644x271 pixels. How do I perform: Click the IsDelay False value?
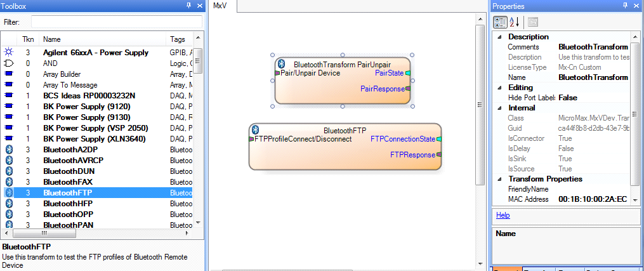[x=566, y=149]
